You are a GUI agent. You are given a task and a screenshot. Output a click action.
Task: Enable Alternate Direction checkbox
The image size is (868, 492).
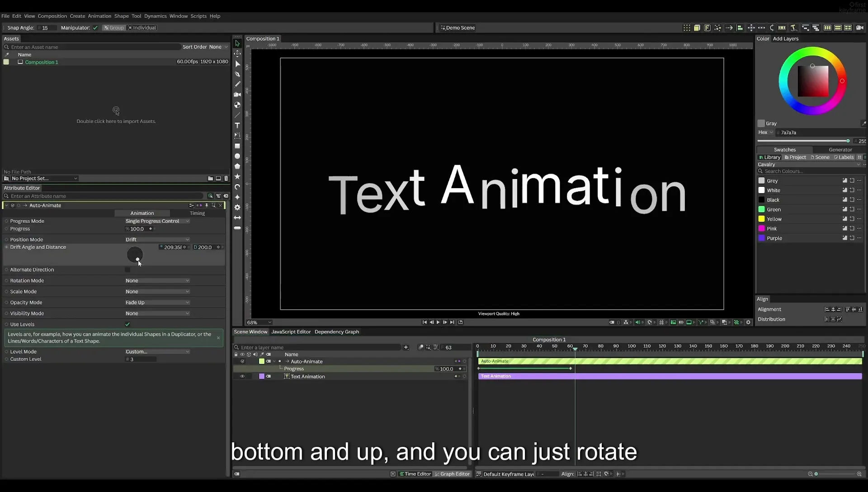[127, 270]
